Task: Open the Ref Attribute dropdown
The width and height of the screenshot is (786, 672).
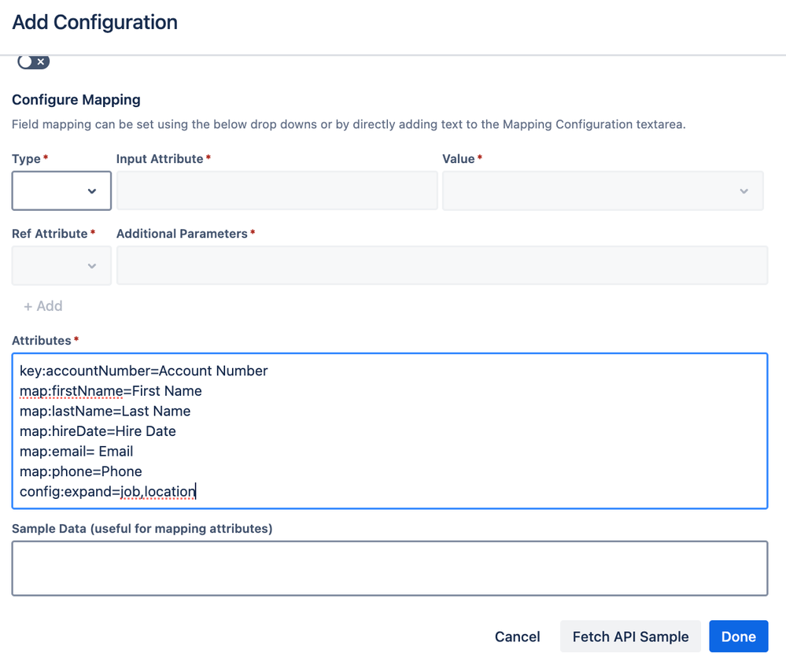Action: click(61, 266)
